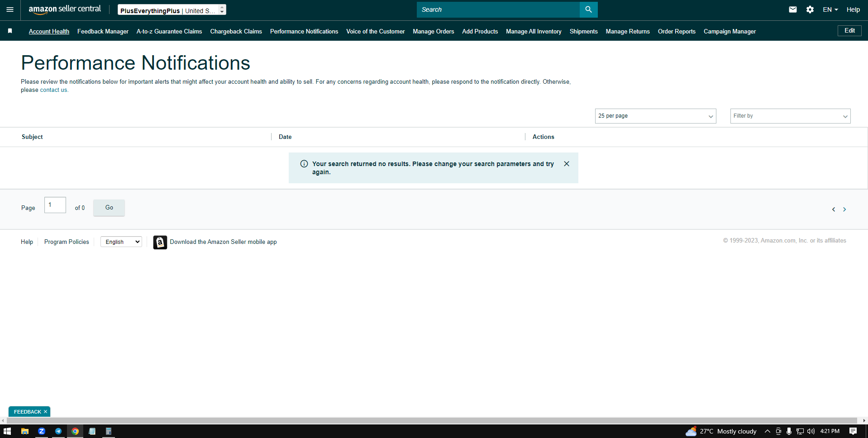Click the Actions column header
This screenshot has width=868, height=438.
543,137
